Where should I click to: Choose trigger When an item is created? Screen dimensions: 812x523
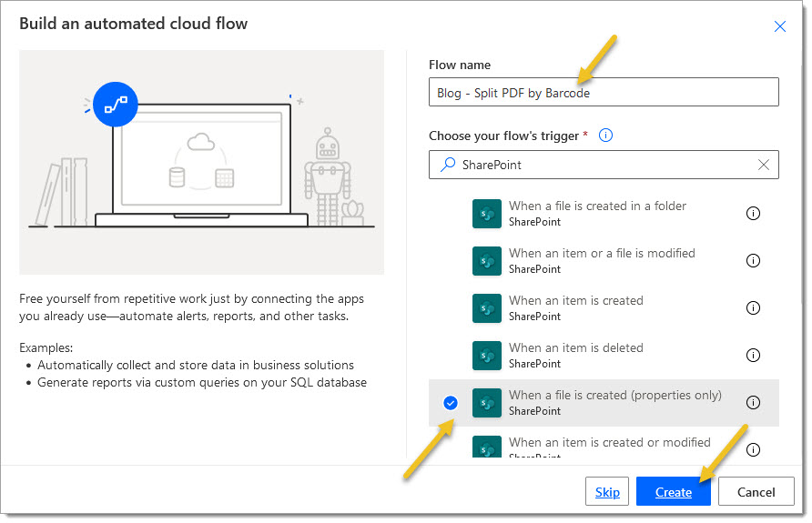click(604, 308)
